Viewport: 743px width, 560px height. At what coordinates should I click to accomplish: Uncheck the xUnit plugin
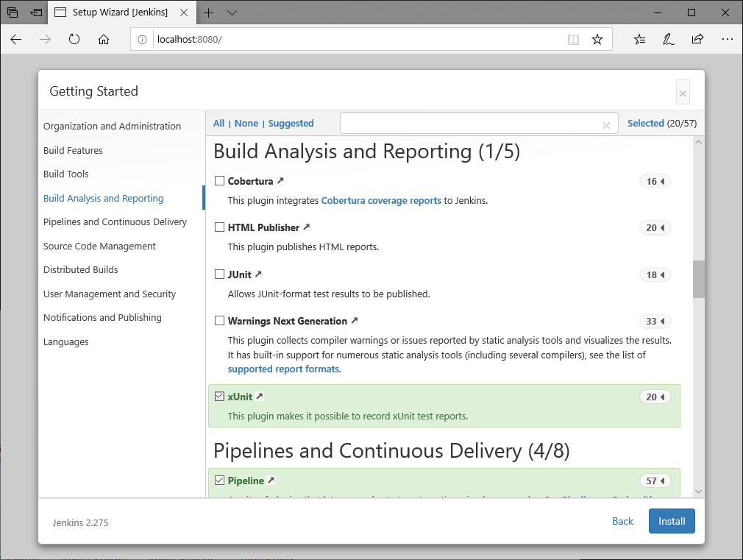(219, 395)
